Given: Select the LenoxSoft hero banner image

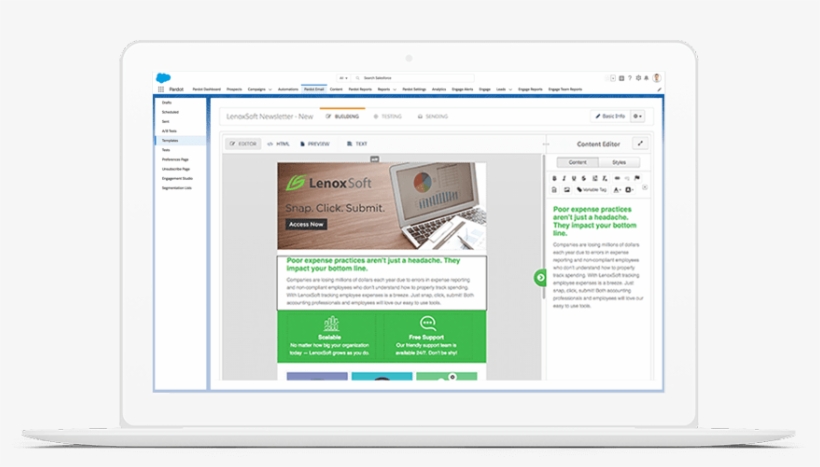Looking at the screenshot, I should pos(382,206).
